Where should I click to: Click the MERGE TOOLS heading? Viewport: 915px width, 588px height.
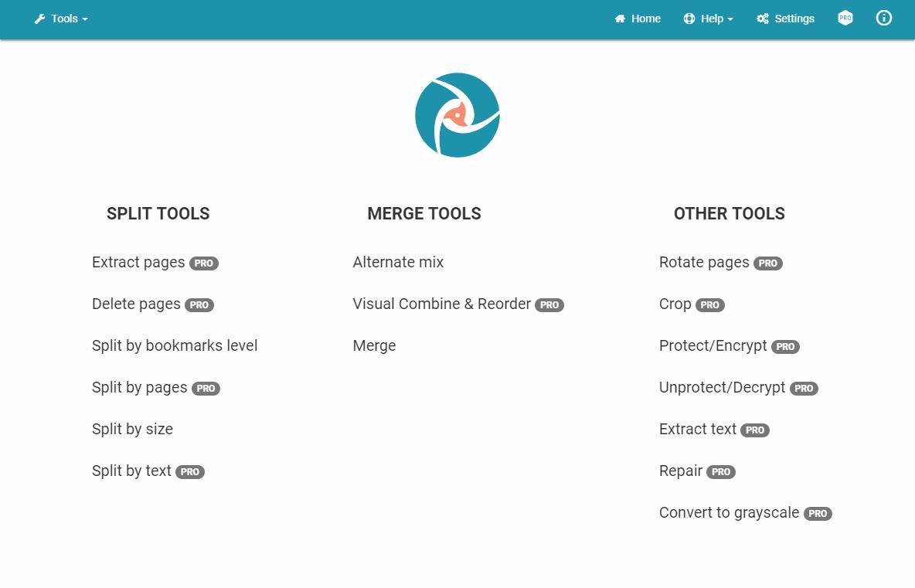(424, 213)
